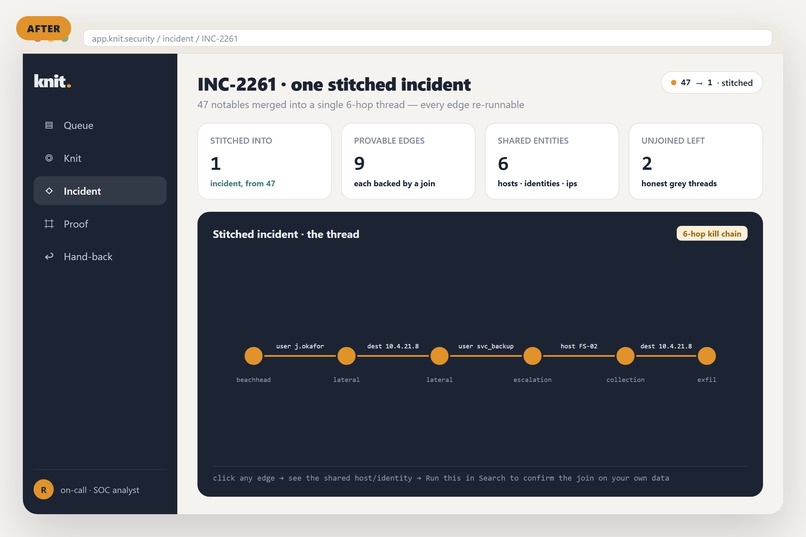Viewport: 806px width, 537px height.
Task: Click the R user avatar
Action: (x=44, y=490)
